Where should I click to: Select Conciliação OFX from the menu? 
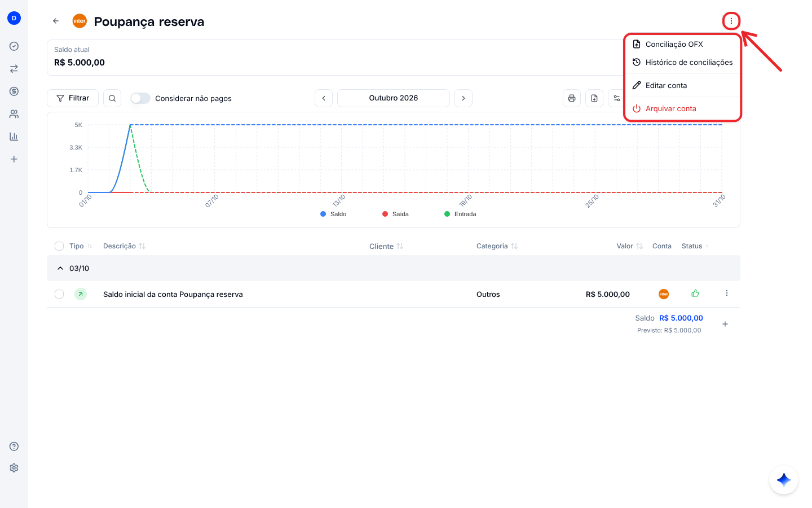(x=682, y=44)
